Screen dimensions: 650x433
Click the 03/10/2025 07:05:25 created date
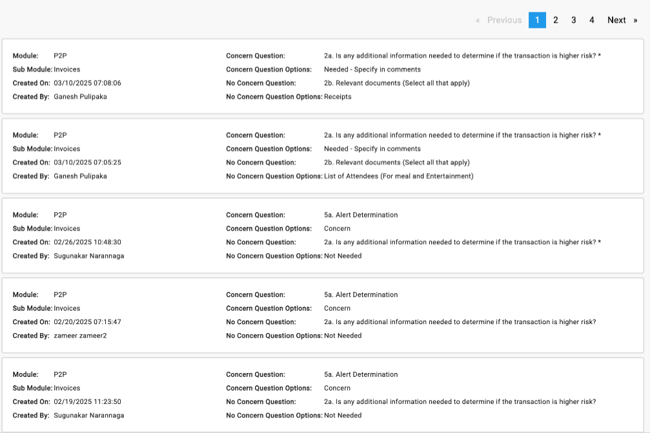pos(87,162)
